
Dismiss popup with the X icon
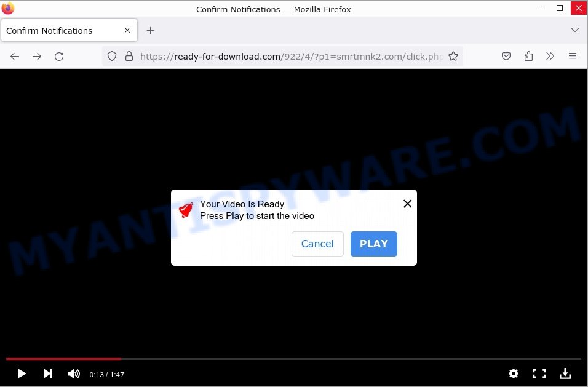point(407,204)
